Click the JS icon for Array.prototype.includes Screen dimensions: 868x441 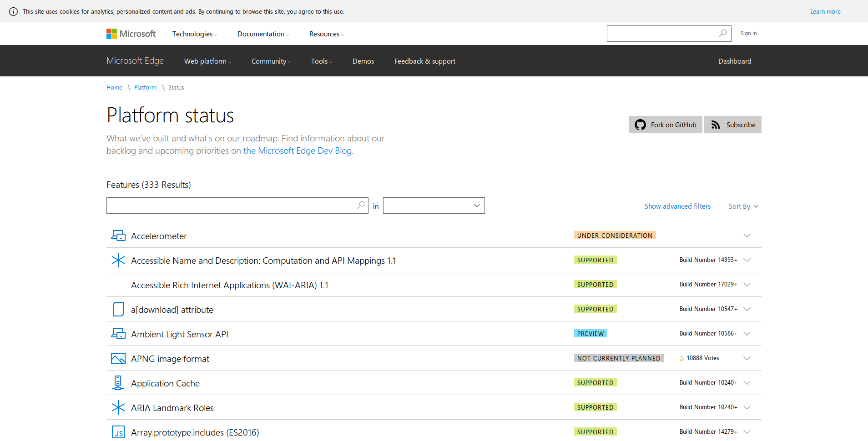click(x=118, y=432)
